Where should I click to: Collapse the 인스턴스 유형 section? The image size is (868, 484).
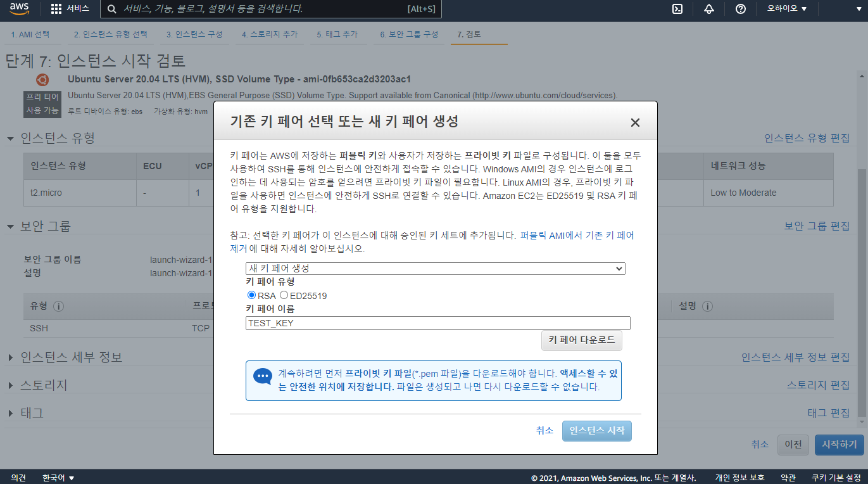click(x=11, y=138)
